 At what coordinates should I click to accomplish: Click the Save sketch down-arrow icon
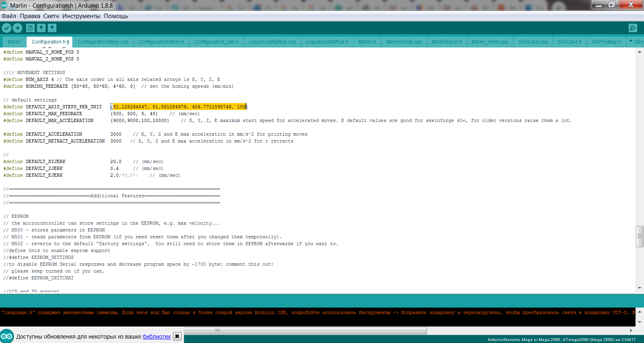pyautogui.click(x=52, y=28)
